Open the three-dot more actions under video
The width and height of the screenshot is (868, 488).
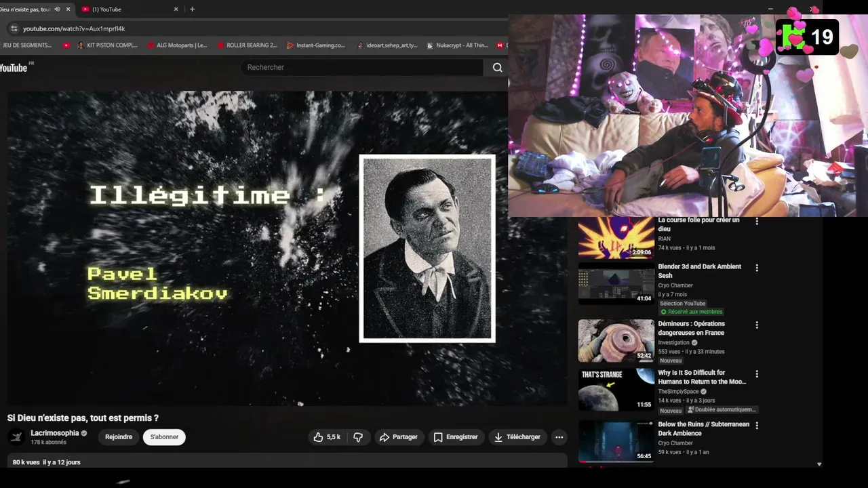point(559,437)
